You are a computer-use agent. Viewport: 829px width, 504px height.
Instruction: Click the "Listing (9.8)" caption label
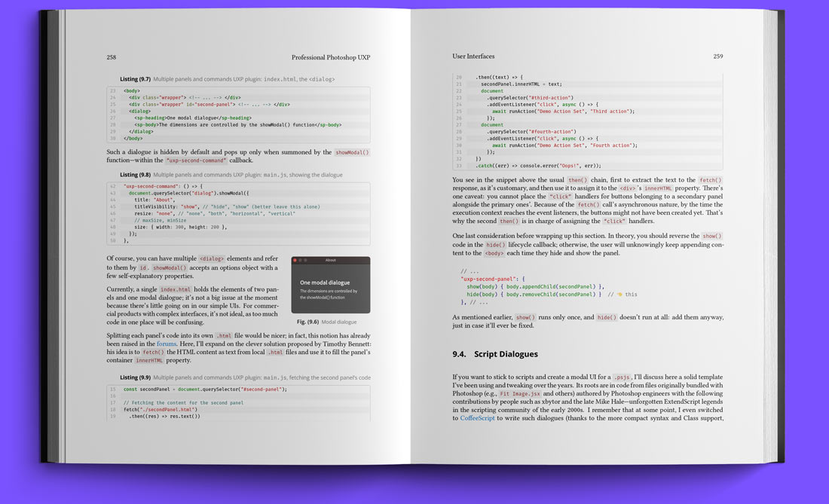tap(136, 175)
